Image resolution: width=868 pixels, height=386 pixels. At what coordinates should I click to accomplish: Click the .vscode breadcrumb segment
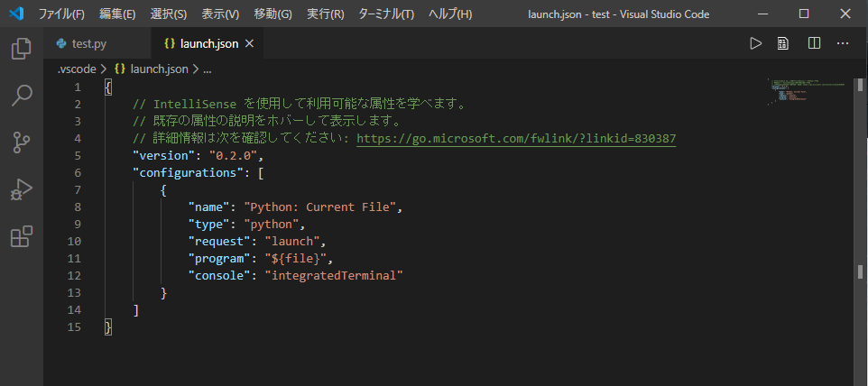pyautogui.click(x=77, y=69)
